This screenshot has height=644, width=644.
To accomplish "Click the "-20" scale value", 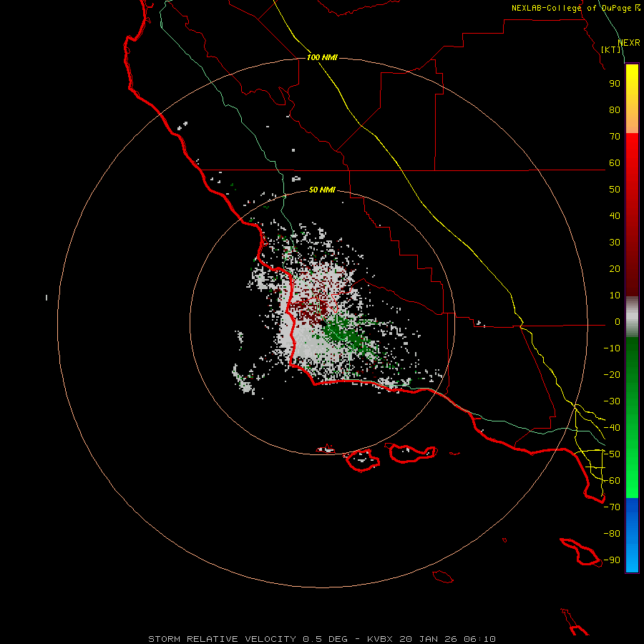I will point(612,375).
